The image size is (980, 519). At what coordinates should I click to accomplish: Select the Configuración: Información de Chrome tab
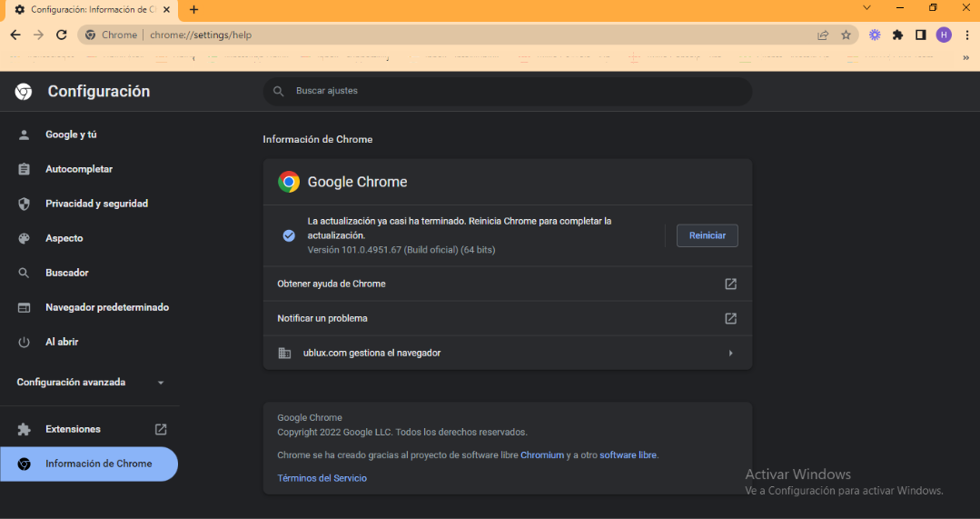coord(93,10)
